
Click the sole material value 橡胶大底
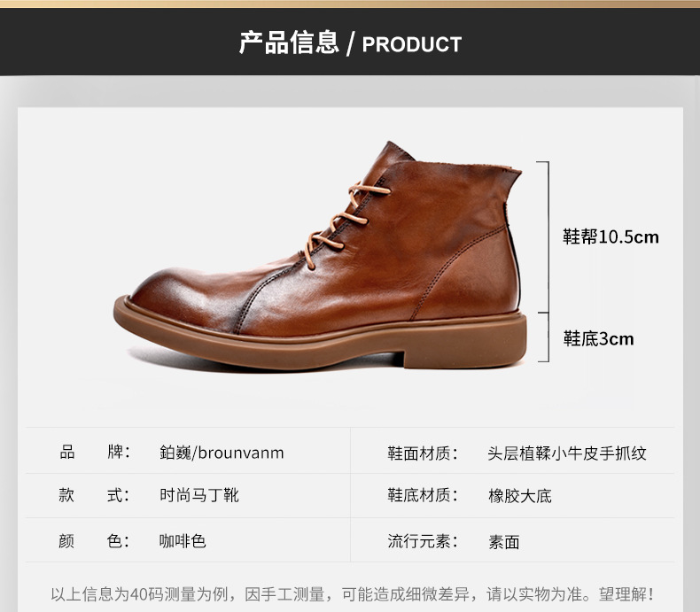coord(520,496)
